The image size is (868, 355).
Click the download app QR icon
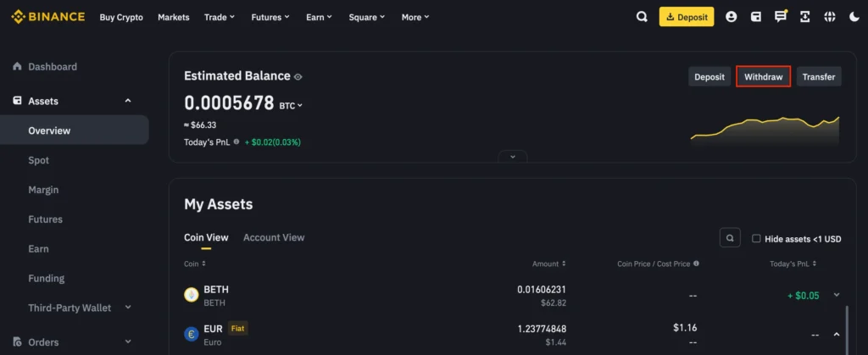[x=805, y=17]
